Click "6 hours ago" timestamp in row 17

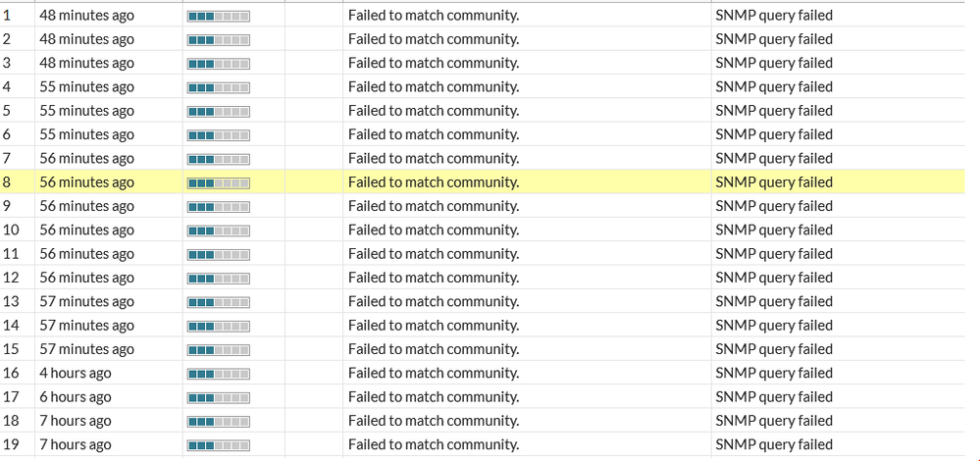(x=76, y=396)
